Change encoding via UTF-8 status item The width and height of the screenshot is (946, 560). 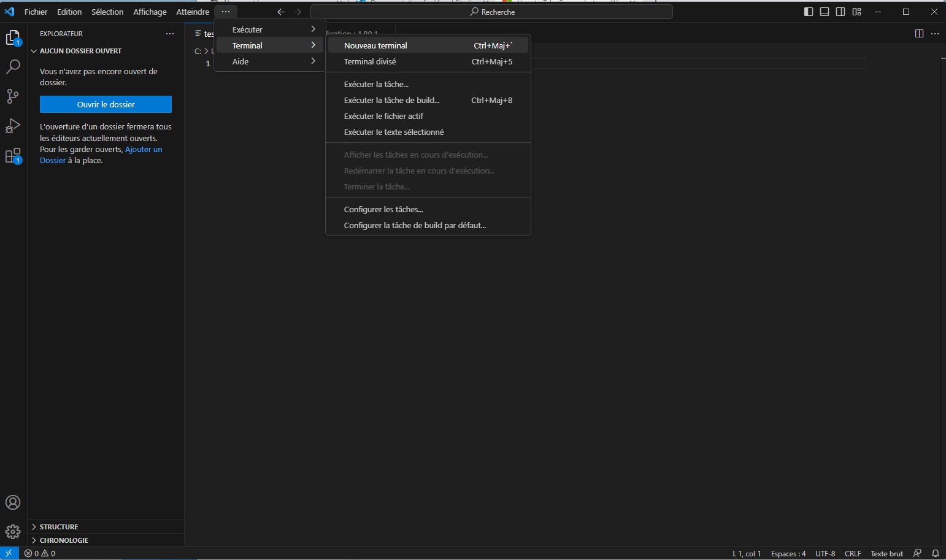pos(825,553)
